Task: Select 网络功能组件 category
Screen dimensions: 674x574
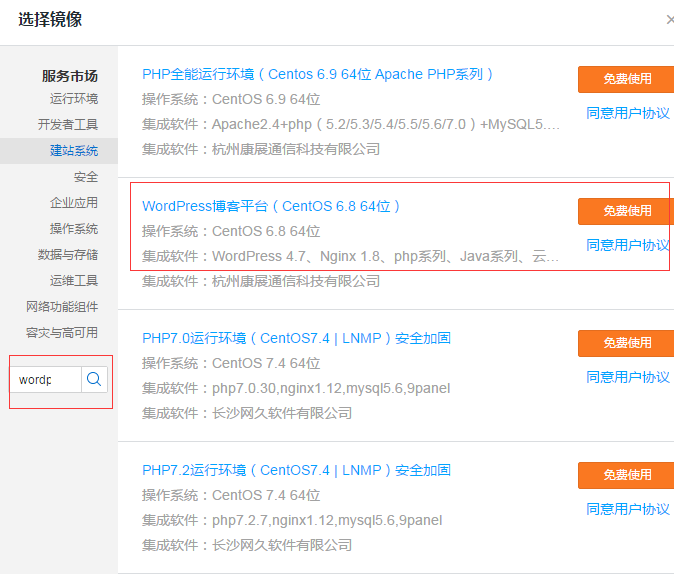Action: point(62,307)
